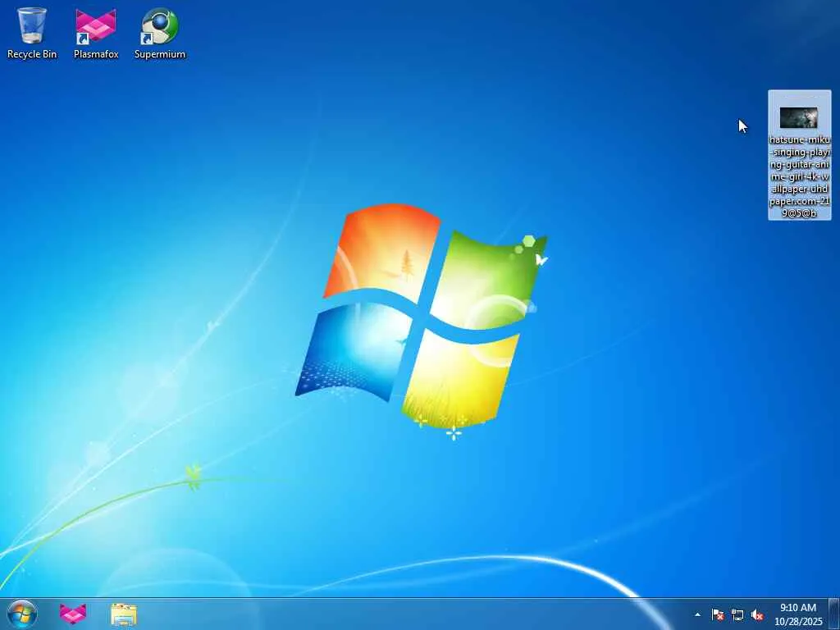
Task: Show hidden tray icons arrow
Action: click(x=697, y=614)
